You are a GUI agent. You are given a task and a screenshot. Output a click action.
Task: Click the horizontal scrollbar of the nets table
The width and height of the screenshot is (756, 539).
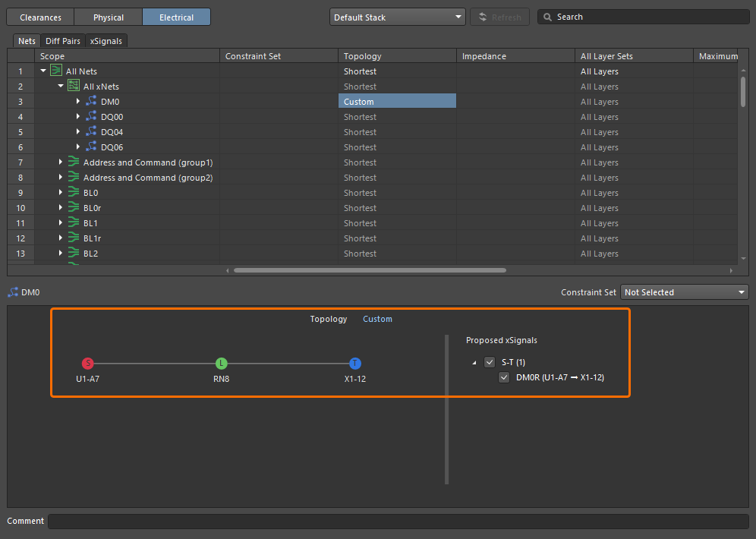click(x=369, y=269)
